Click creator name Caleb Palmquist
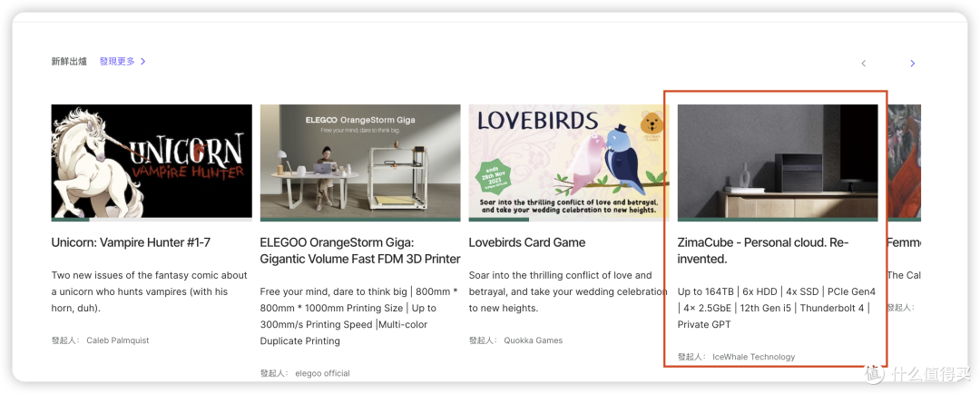 coord(117,340)
